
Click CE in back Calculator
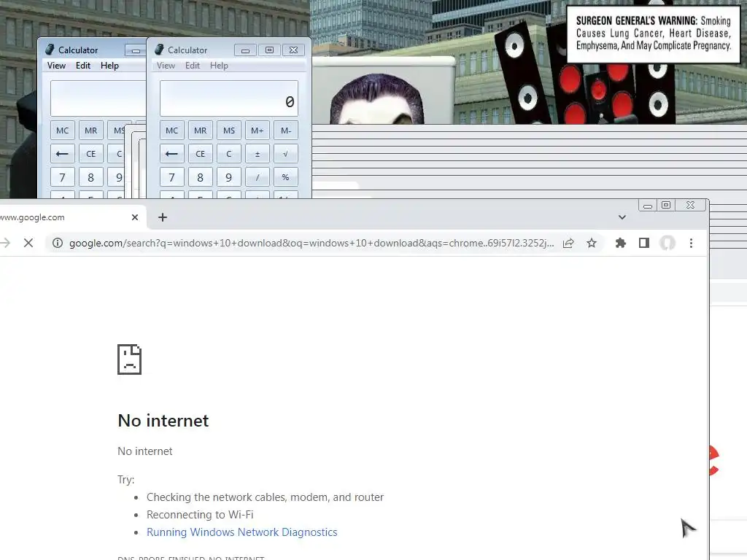point(91,154)
